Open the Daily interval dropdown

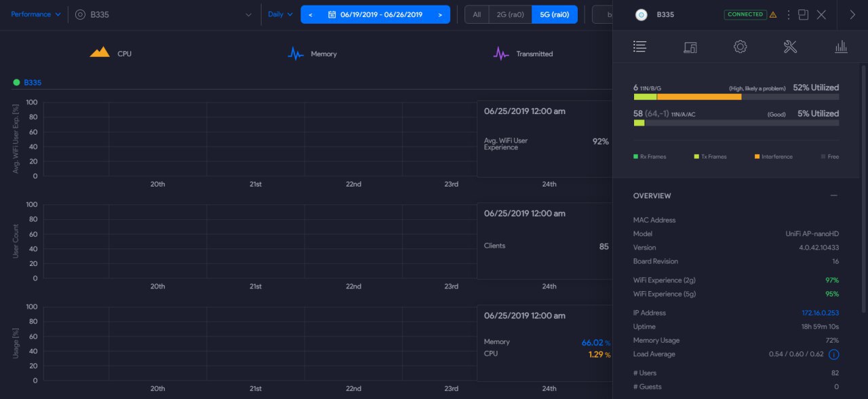(x=281, y=14)
